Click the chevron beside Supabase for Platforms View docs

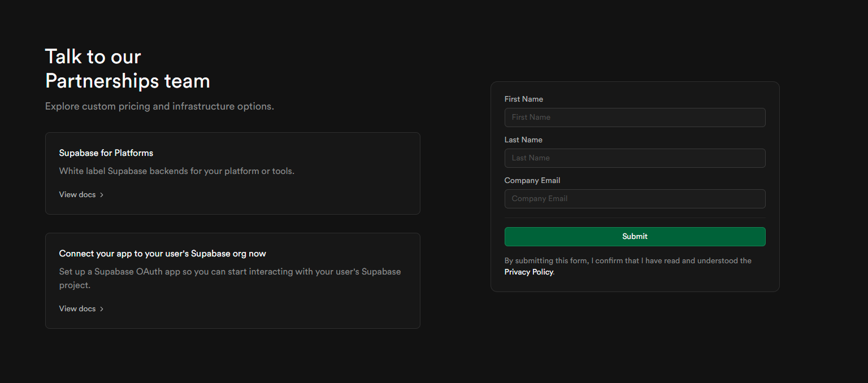tap(102, 195)
